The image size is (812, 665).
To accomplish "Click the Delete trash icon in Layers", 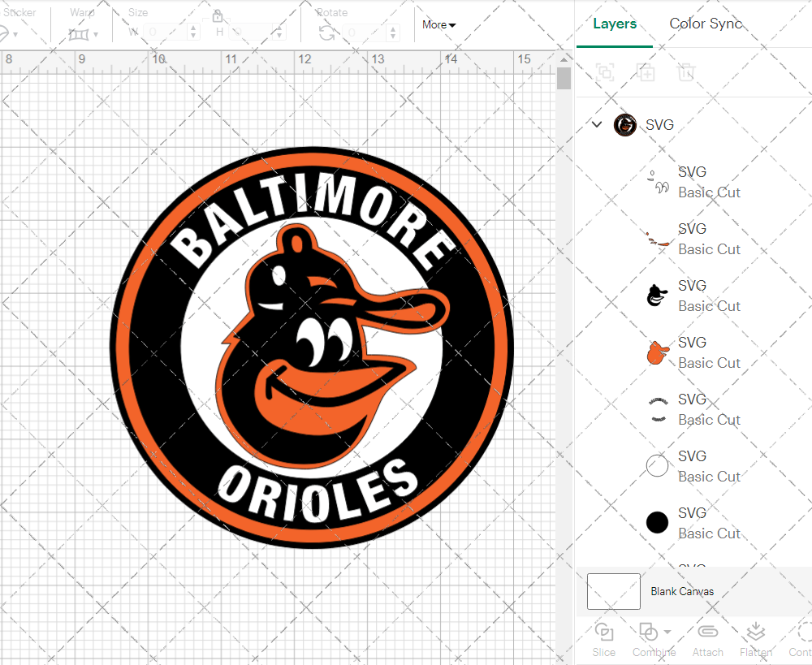I will coord(686,72).
